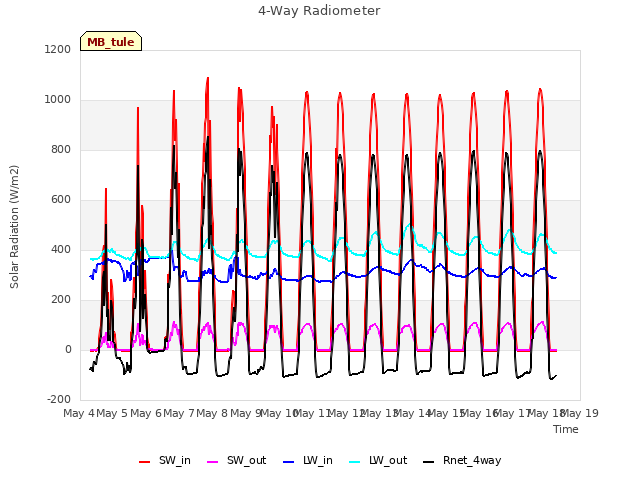Click the May 19 x-axis label
The image size is (640, 480).
coord(580,413)
